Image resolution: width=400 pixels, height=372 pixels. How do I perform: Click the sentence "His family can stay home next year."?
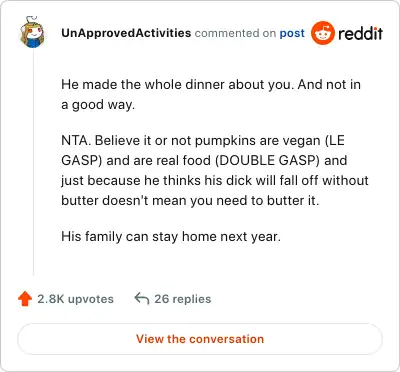point(171,237)
